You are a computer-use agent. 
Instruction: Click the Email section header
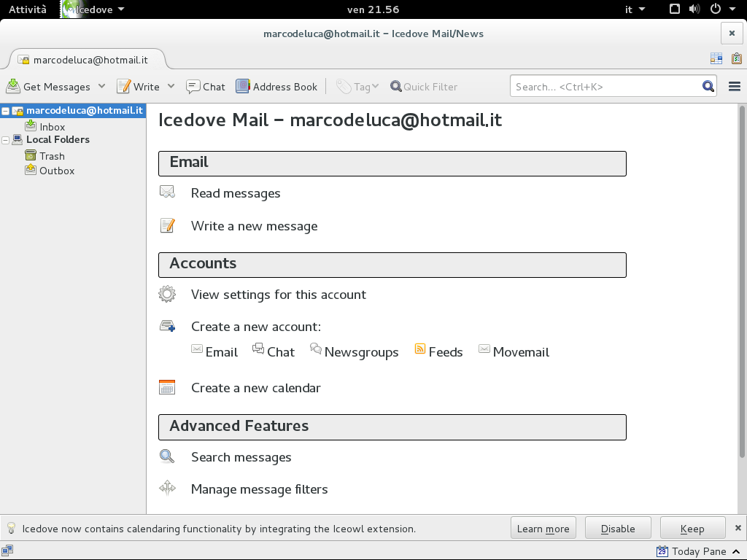pyautogui.click(x=392, y=163)
